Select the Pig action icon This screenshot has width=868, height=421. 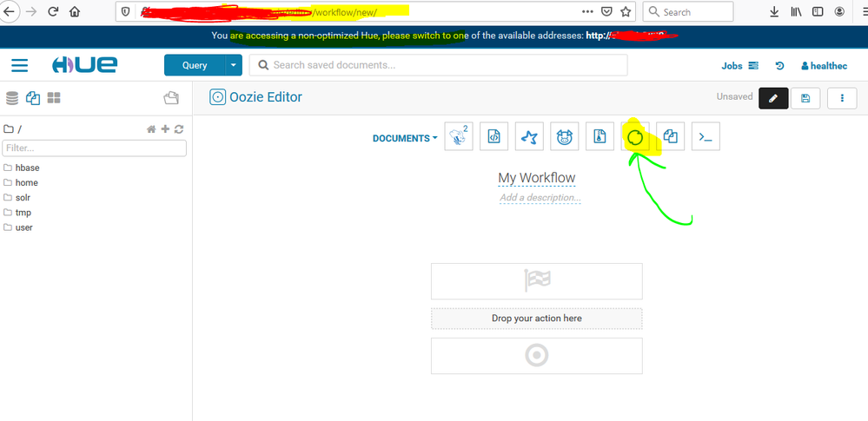tap(565, 136)
